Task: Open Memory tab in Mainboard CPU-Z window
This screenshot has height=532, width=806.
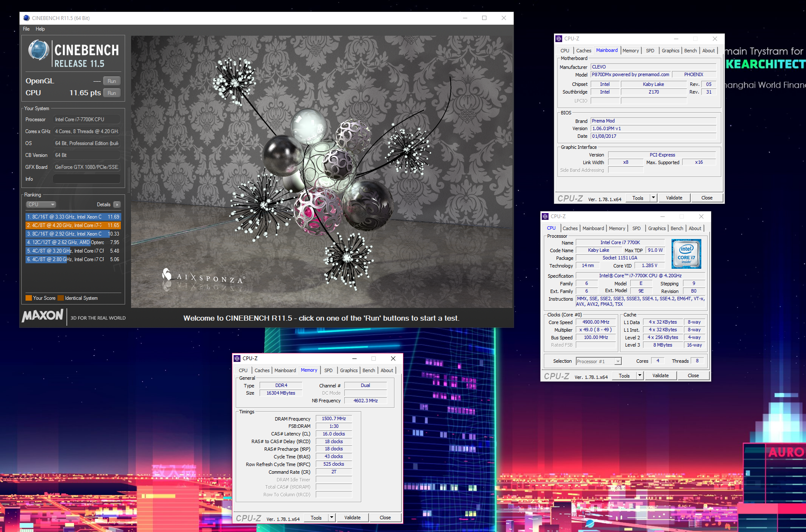Action: point(631,51)
